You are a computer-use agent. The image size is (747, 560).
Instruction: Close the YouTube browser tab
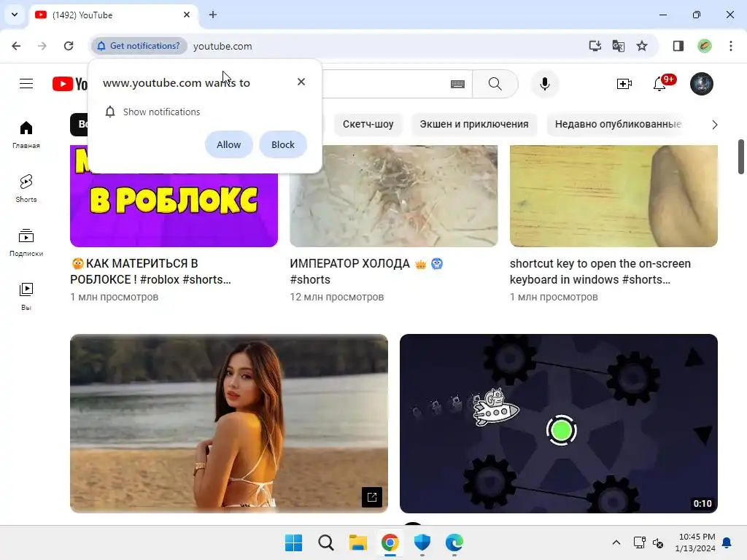187,15
